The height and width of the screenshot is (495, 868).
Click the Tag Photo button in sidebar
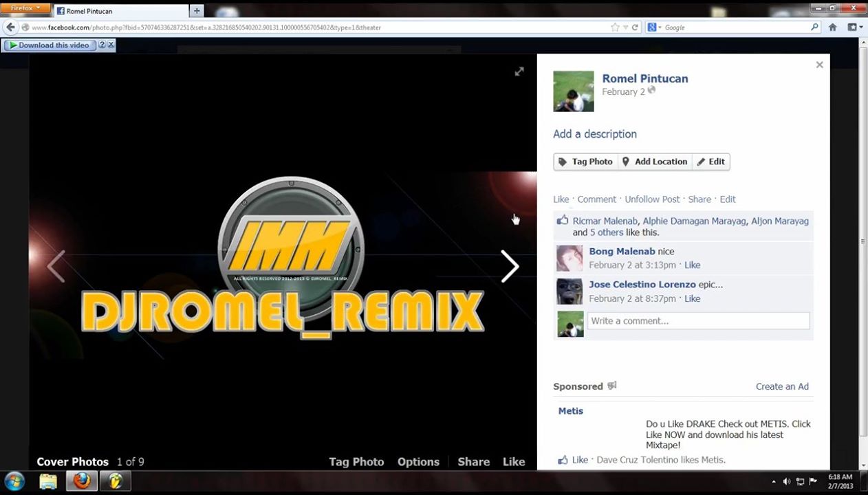coord(585,162)
